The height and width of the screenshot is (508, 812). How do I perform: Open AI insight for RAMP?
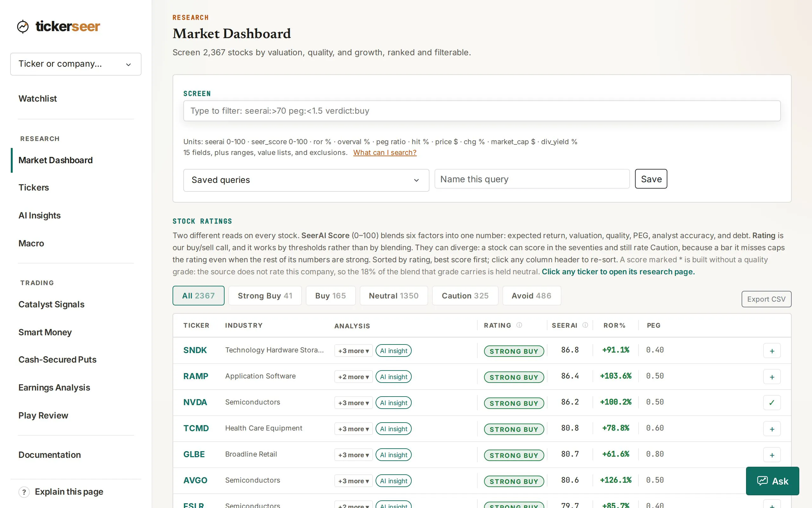pos(394,377)
